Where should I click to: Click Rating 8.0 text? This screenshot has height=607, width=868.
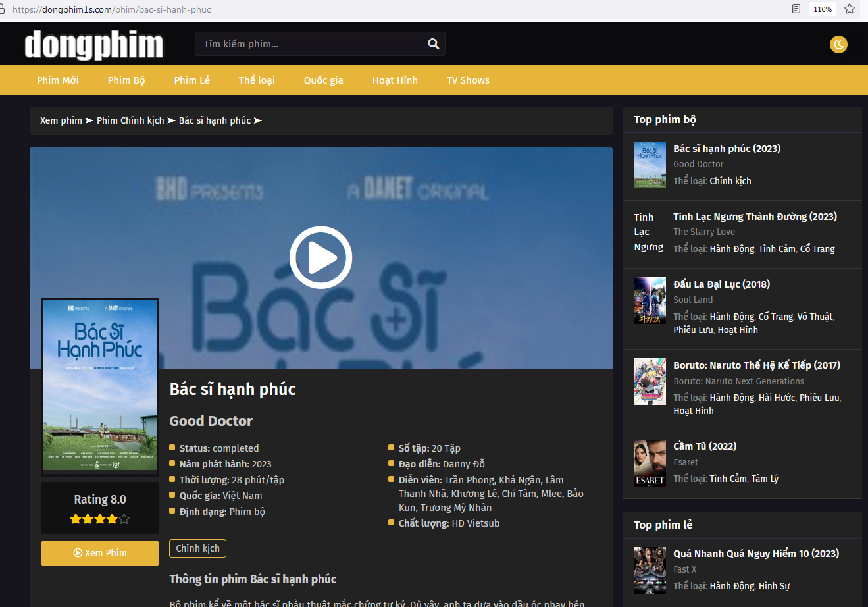coord(100,500)
